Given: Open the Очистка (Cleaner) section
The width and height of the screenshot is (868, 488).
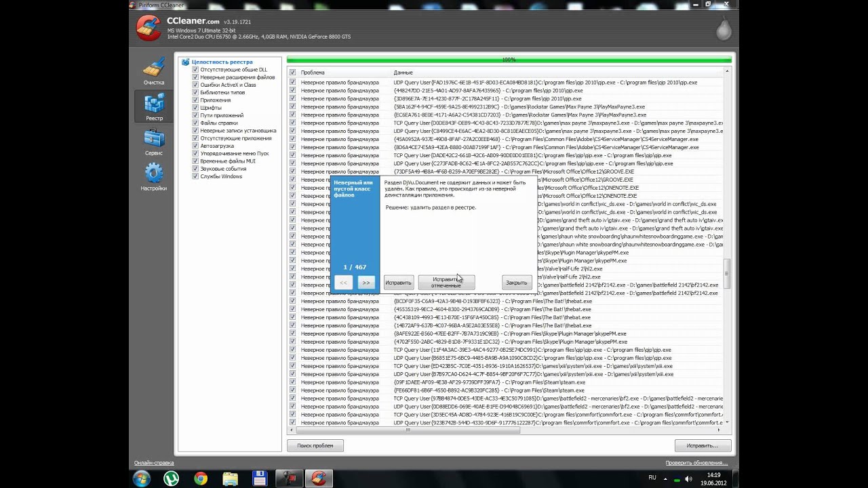Looking at the screenshot, I should click(x=154, y=72).
